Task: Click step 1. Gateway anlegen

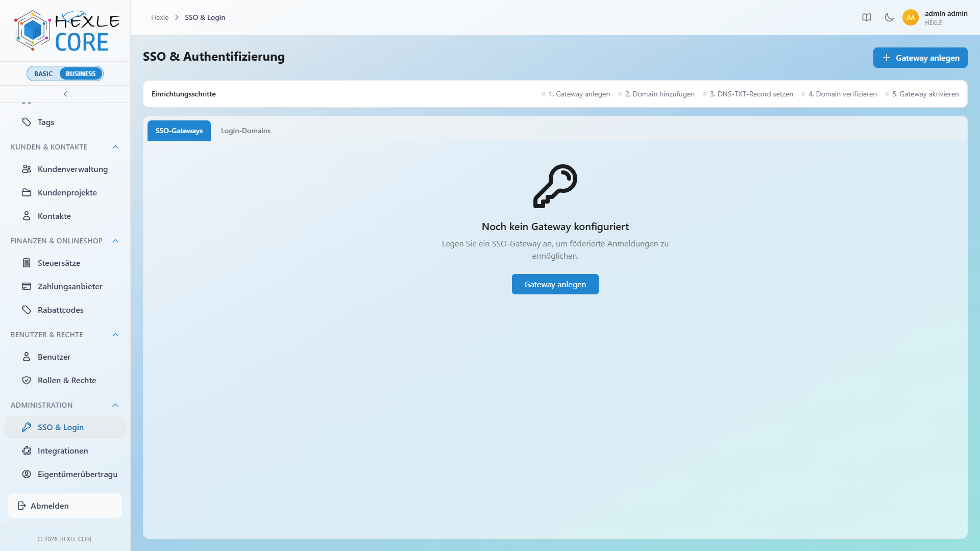Action: click(576, 94)
